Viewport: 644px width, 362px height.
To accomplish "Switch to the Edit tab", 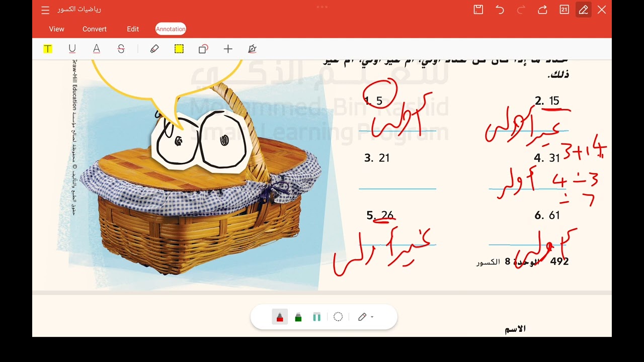I will pyautogui.click(x=133, y=29).
